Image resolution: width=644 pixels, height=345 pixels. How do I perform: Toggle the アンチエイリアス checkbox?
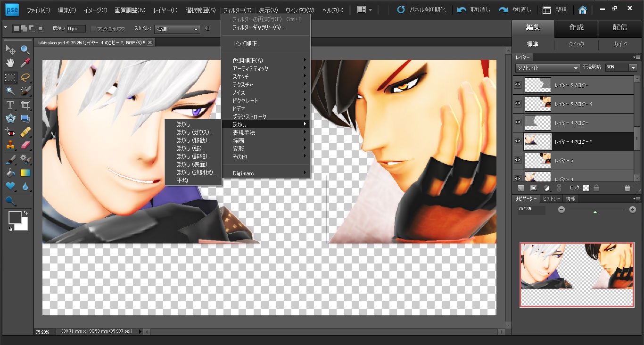(x=93, y=29)
